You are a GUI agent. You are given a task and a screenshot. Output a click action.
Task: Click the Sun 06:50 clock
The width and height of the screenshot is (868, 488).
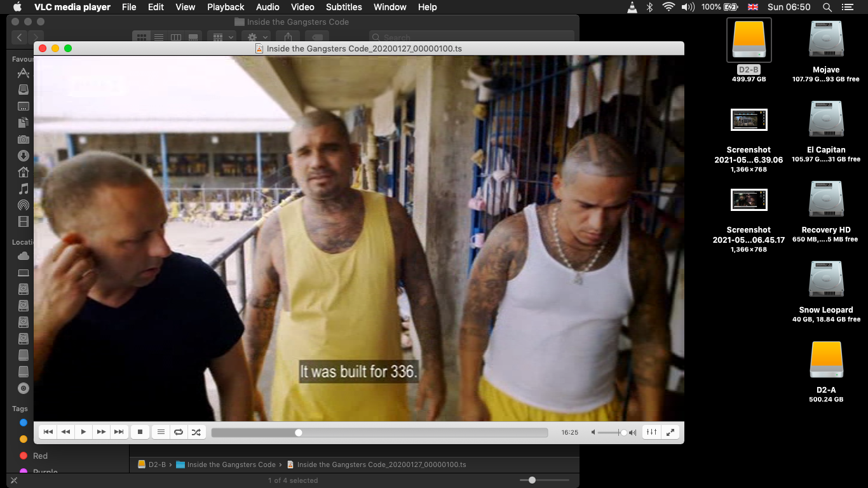point(789,7)
